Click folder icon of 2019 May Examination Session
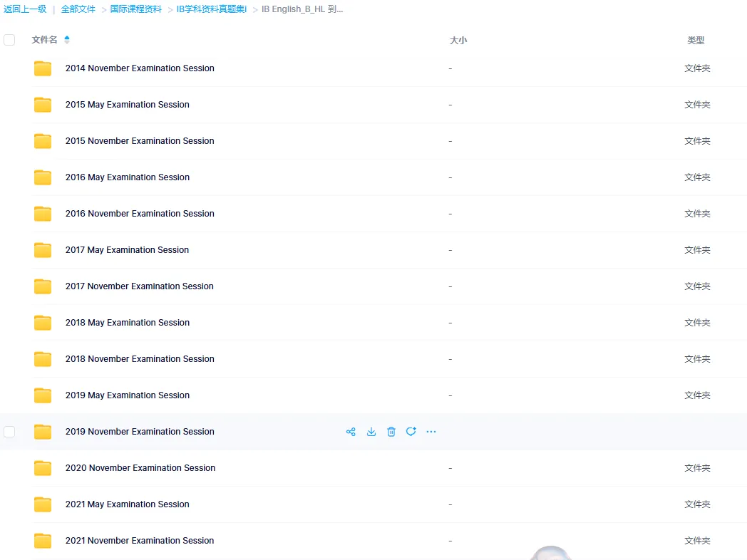Screen dimensions: 747x560 tap(43, 395)
